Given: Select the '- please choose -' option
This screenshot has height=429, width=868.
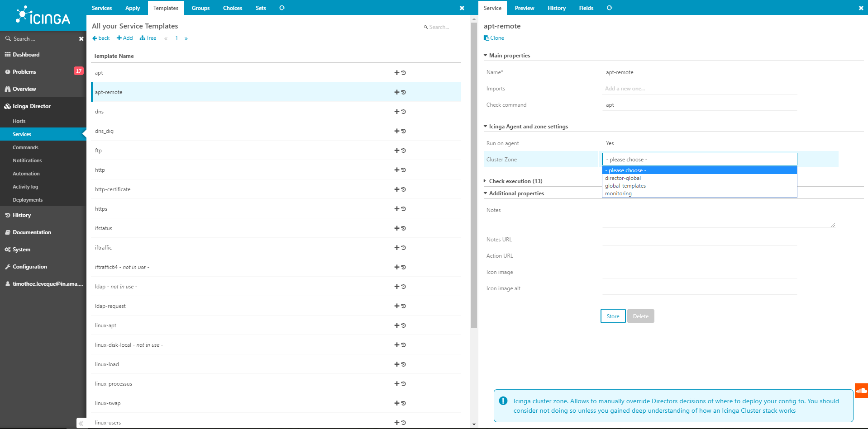Looking at the screenshot, I should [700, 170].
